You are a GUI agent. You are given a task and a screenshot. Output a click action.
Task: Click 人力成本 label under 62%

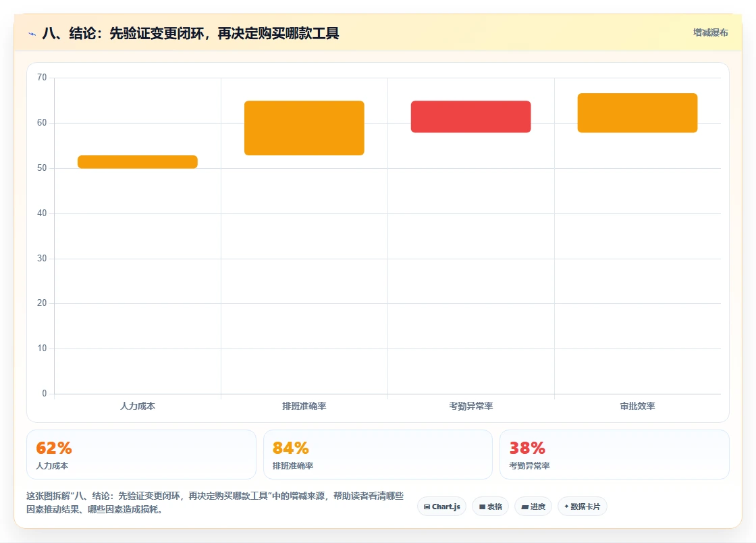point(52,466)
